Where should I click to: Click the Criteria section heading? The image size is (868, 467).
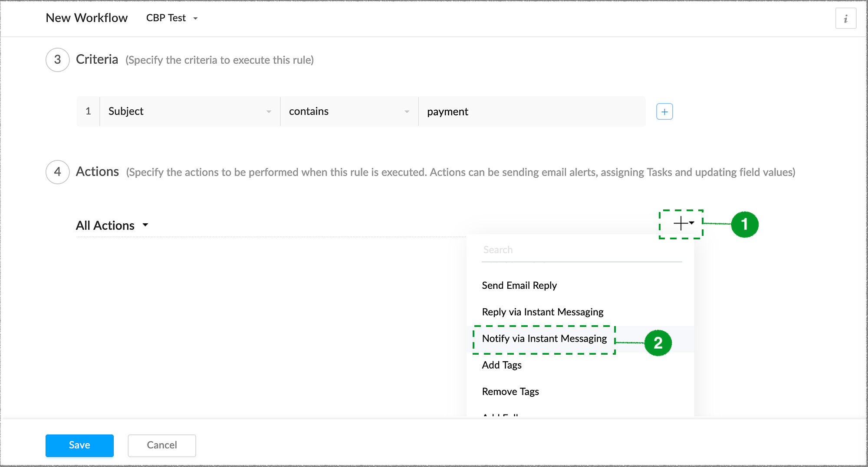coord(97,59)
